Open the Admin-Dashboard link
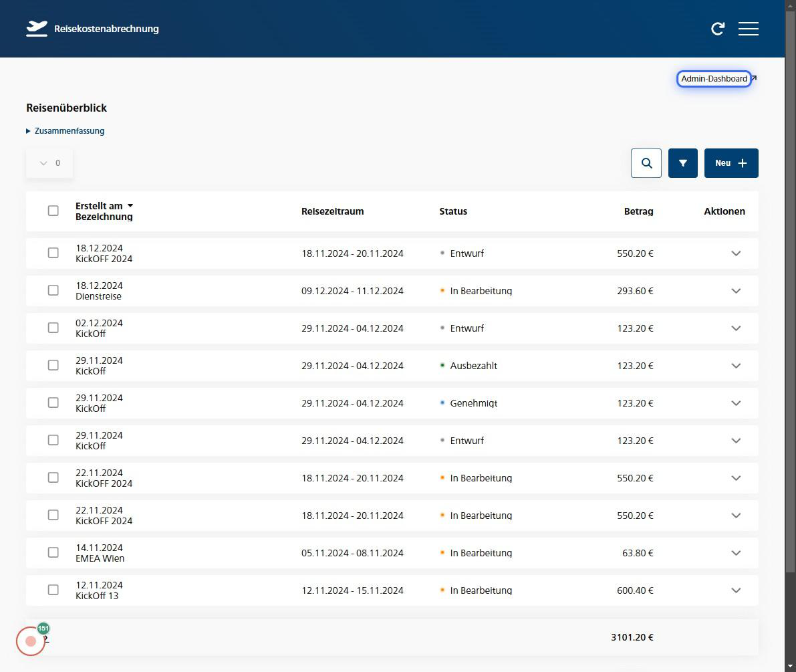The width and height of the screenshot is (796, 672). [x=714, y=78]
